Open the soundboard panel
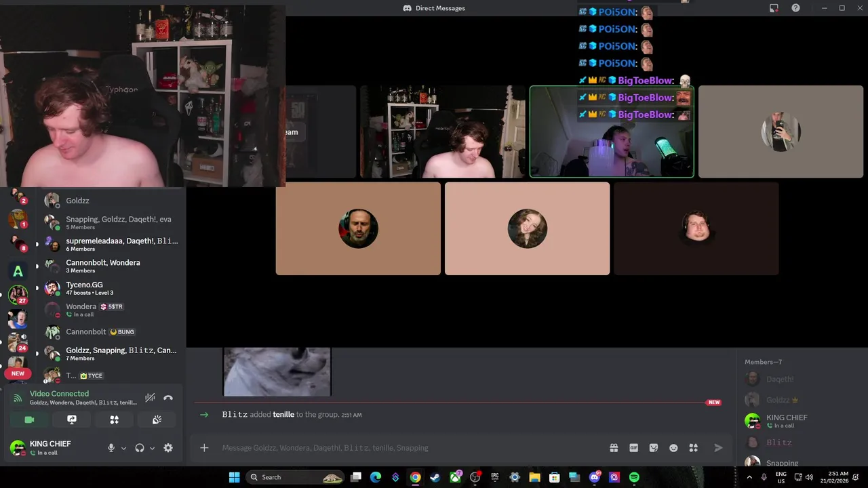Image resolution: width=868 pixels, height=488 pixels. coord(157,420)
